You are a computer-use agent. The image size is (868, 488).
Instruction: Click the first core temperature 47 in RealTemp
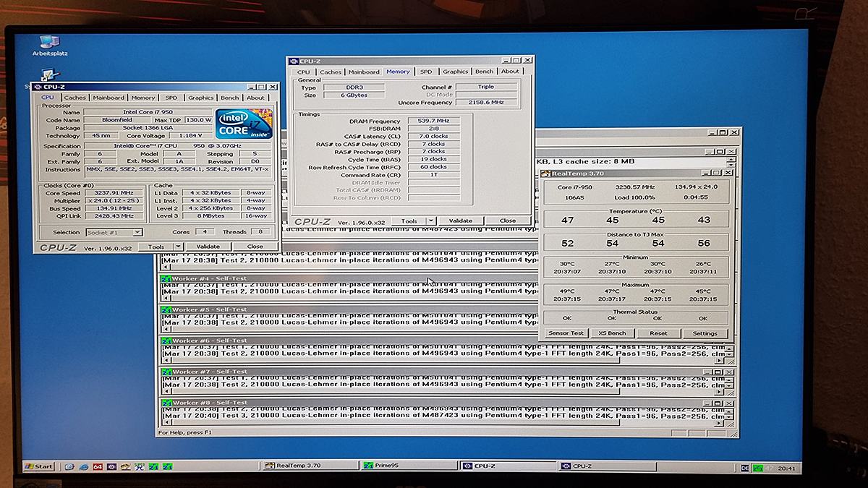click(567, 220)
